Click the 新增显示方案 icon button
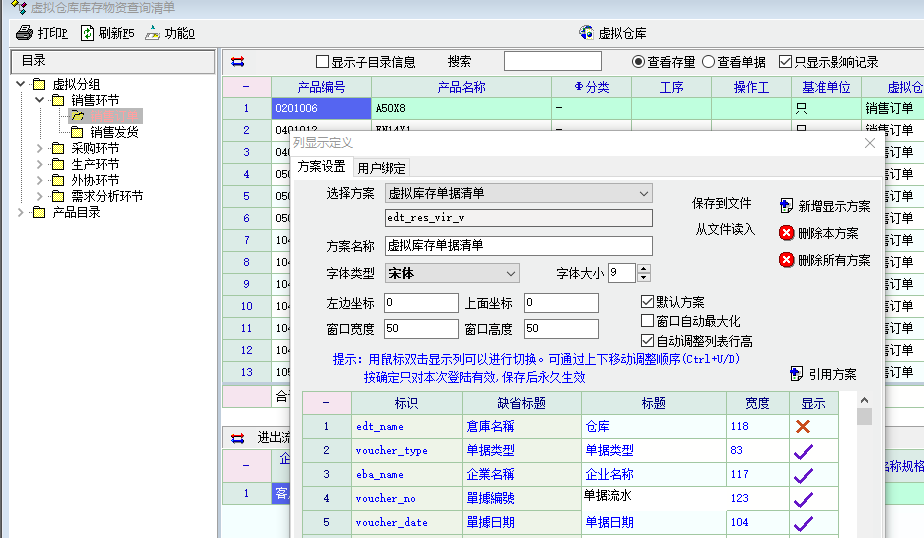 [x=786, y=206]
